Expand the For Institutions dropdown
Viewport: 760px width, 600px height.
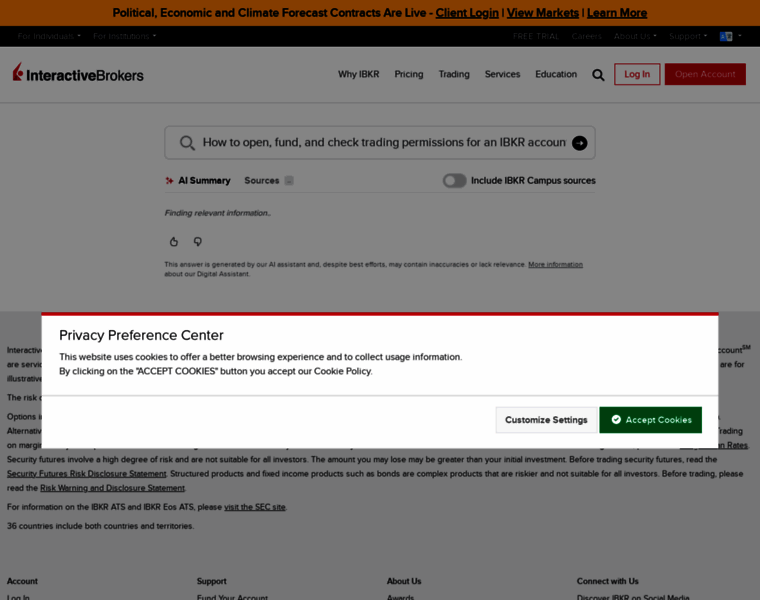125,36
